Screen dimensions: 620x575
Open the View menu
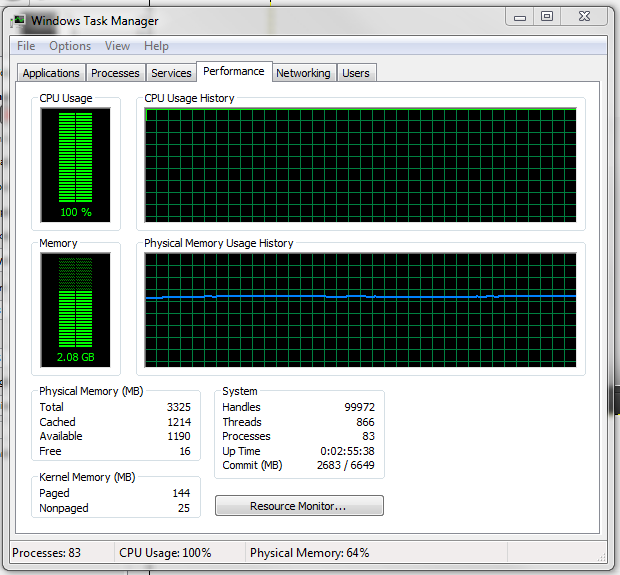coord(117,46)
